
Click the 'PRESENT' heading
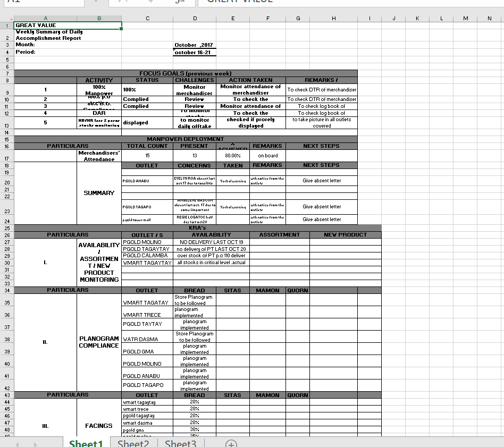coord(195,146)
